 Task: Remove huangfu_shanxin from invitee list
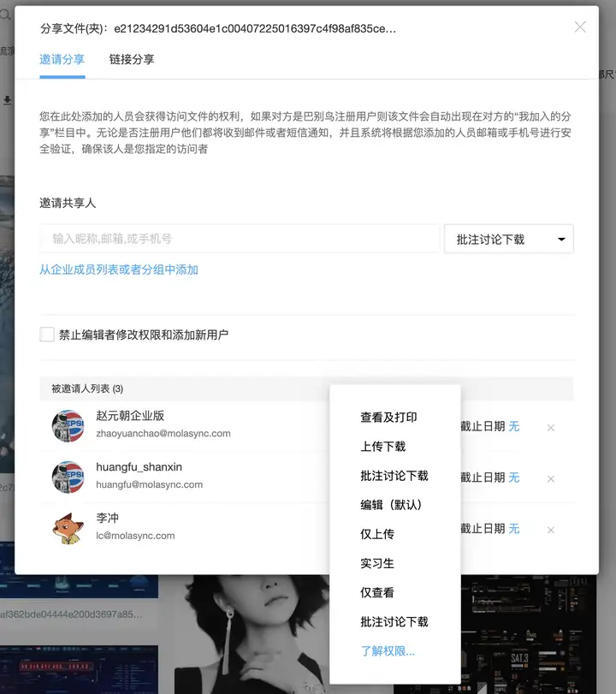[550, 479]
